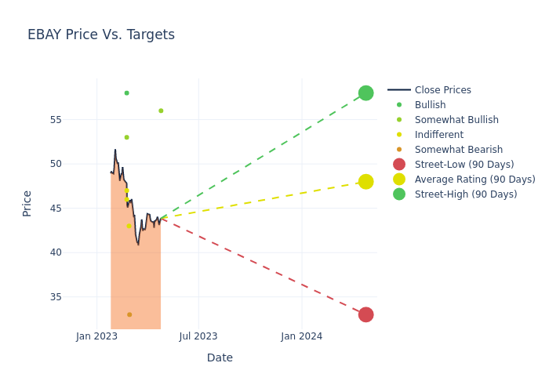
Task: Click Street-Low (90 Days) legend red marker
Action: click(399, 165)
